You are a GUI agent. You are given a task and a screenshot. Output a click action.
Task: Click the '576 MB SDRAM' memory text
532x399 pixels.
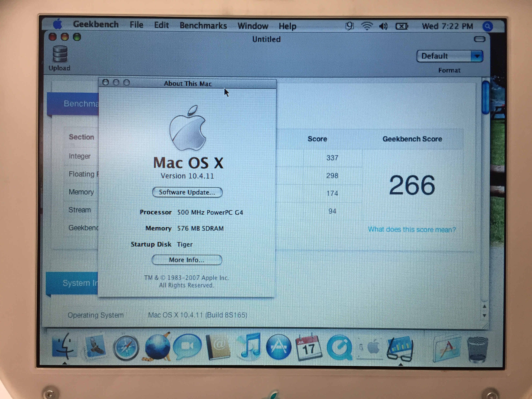click(200, 228)
